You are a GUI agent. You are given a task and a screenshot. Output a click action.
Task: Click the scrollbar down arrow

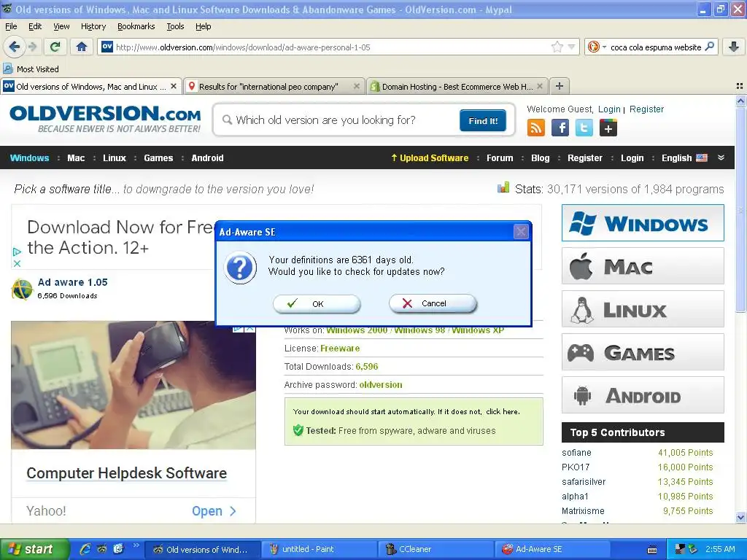click(x=740, y=517)
